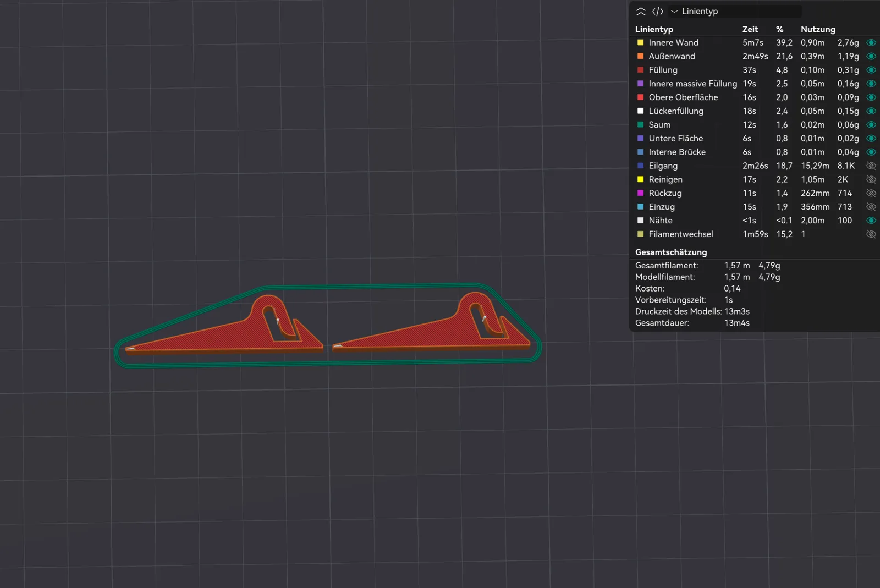The width and height of the screenshot is (880, 588).
Task: Open the G-code view icon
Action: tap(658, 11)
